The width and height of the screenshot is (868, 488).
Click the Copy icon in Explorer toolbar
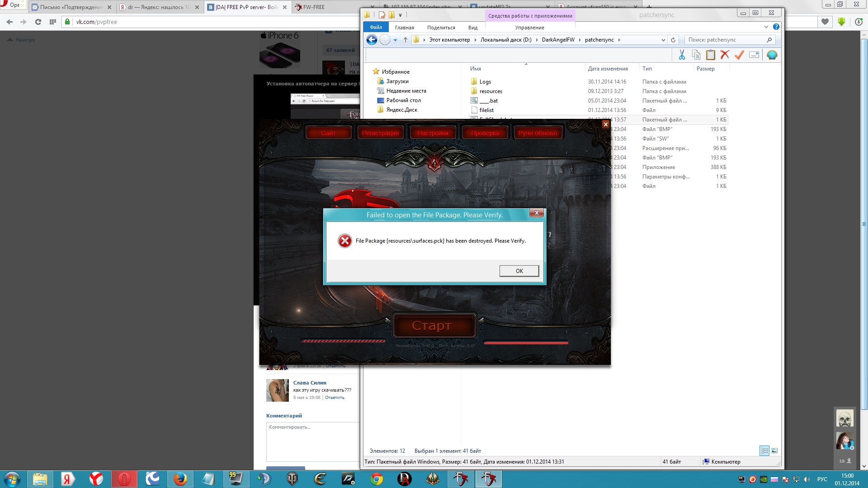pos(696,55)
